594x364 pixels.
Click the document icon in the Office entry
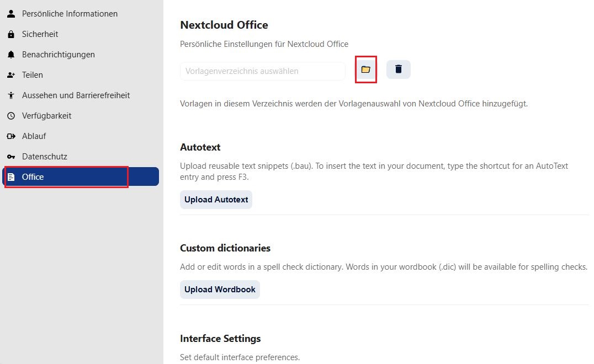pos(10,177)
